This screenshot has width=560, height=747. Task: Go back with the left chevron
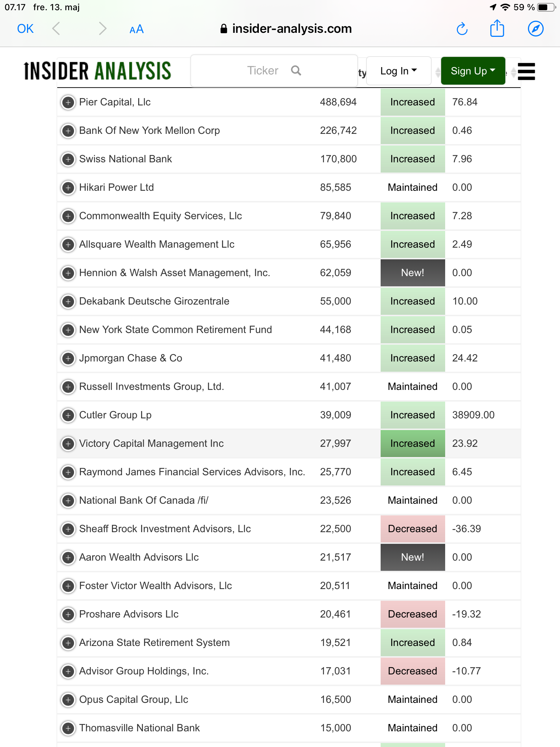[x=56, y=28]
